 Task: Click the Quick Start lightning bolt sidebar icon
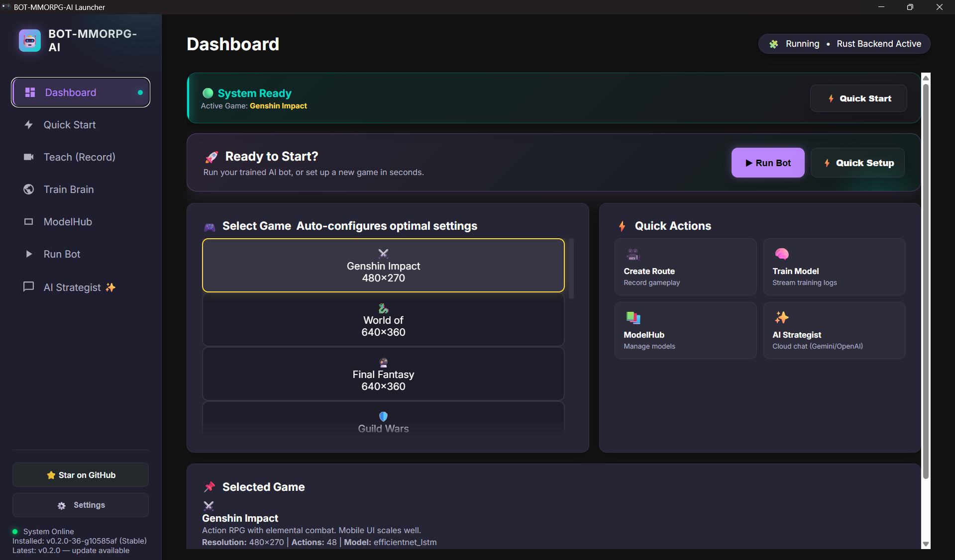pos(29,125)
